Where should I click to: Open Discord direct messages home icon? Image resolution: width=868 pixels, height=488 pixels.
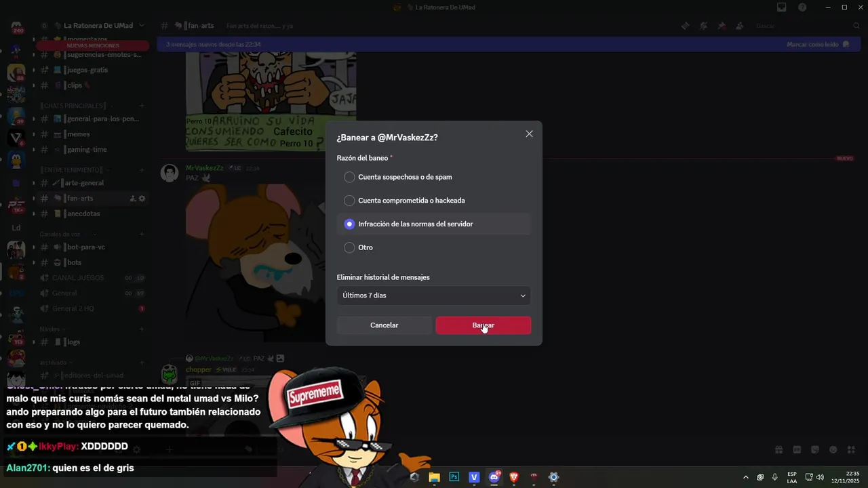16,27
